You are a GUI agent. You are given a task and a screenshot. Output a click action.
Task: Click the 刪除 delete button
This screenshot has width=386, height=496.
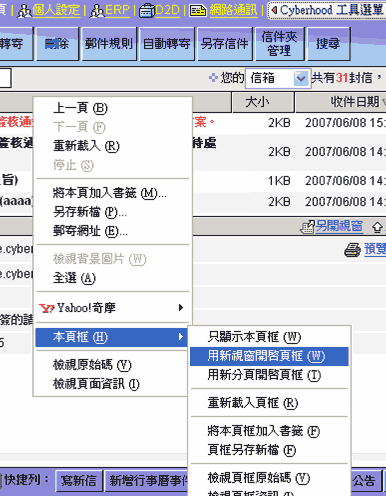click(57, 44)
